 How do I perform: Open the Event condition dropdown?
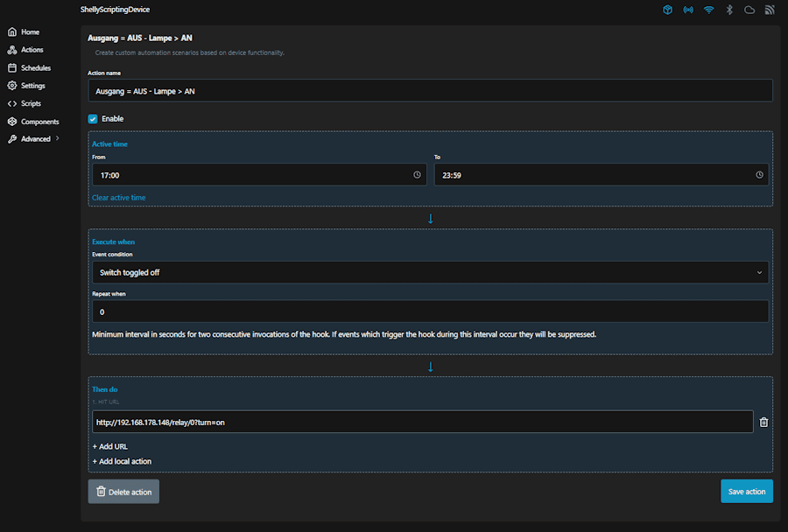[430, 272]
